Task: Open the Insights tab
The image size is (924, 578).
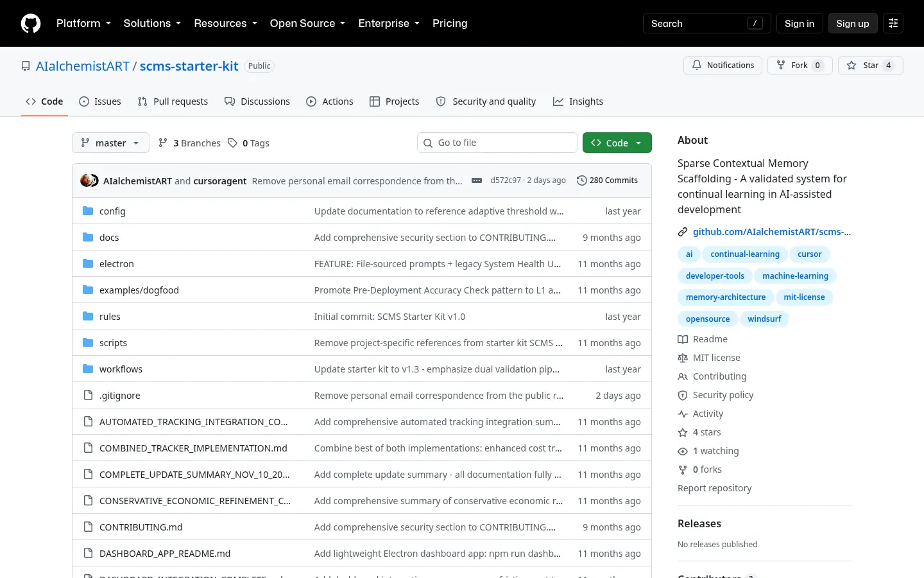Action: 578,101
